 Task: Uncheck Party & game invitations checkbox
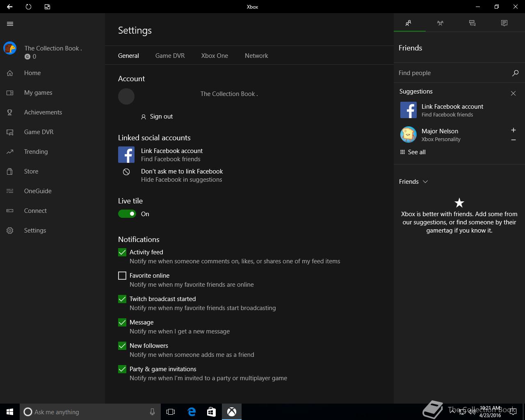[x=122, y=369]
